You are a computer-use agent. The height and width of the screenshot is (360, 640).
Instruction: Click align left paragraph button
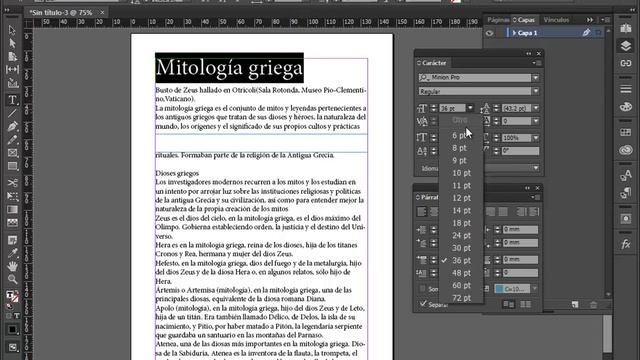(422, 211)
